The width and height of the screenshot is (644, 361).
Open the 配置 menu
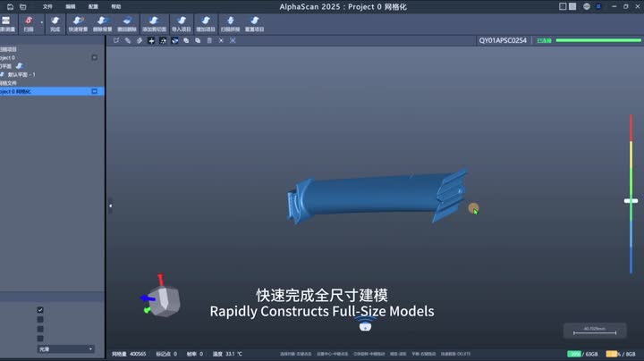point(93,6)
